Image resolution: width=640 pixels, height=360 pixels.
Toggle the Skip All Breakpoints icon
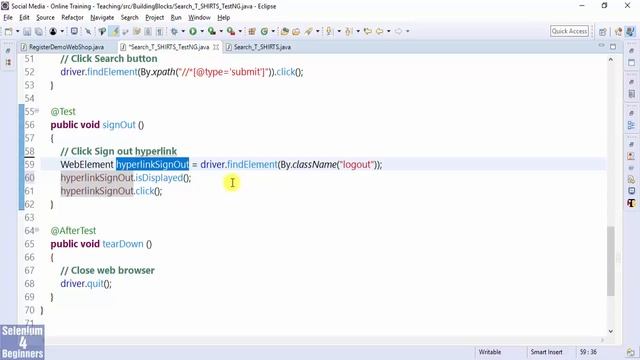[88, 31]
